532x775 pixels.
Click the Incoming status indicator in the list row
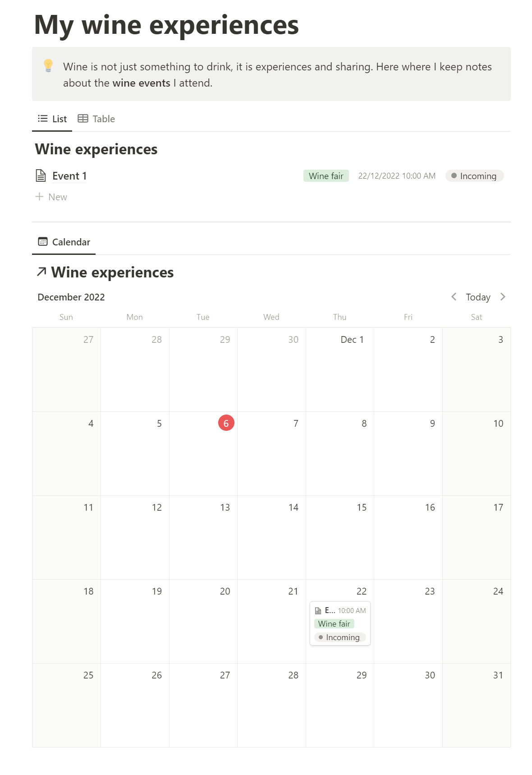474,176
